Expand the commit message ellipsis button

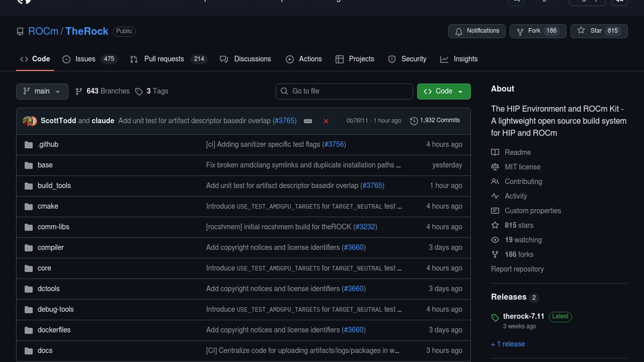(x=308, y=121)
